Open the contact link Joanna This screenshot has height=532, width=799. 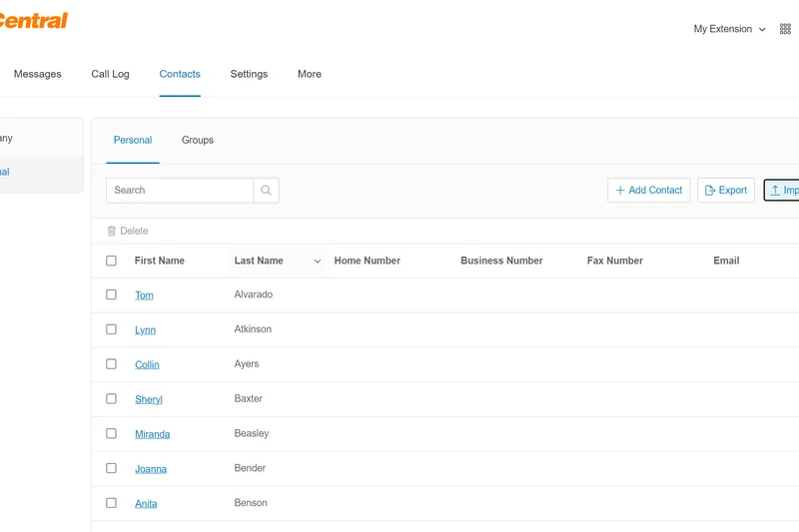(x=151, y=468)
